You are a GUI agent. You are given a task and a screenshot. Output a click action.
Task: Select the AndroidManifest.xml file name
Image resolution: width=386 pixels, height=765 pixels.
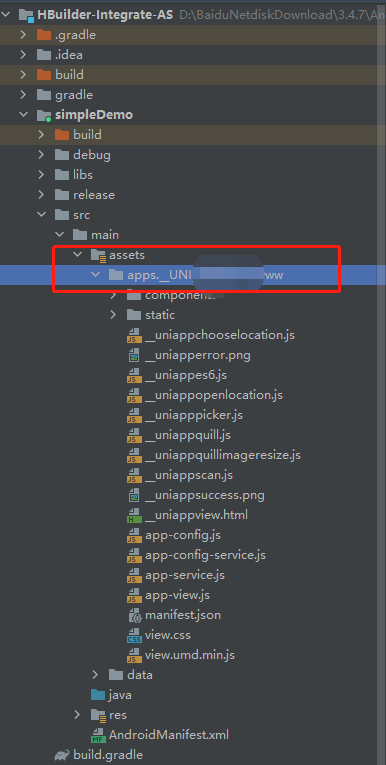[x=169, y=735]
